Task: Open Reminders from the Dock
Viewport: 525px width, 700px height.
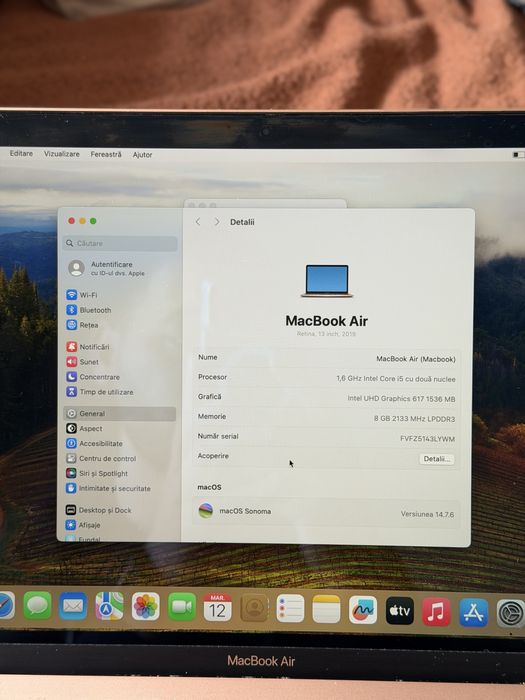Action: [x=290, y=608]
